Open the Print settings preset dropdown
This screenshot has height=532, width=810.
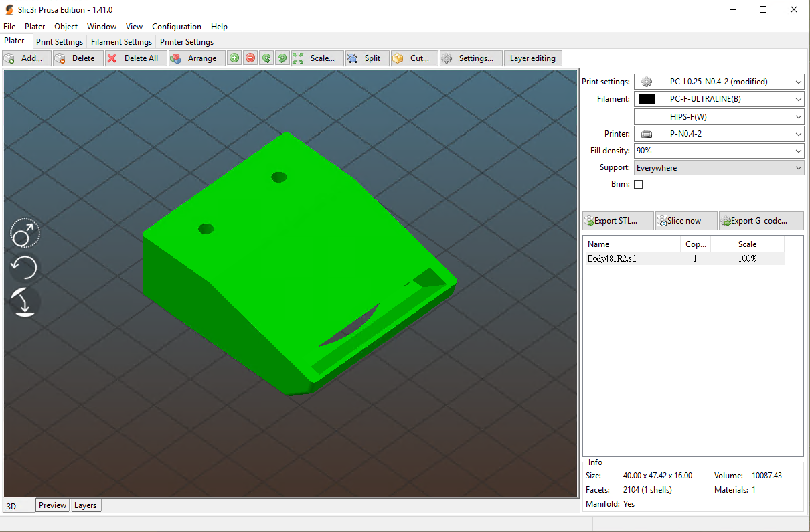[719, 82]
